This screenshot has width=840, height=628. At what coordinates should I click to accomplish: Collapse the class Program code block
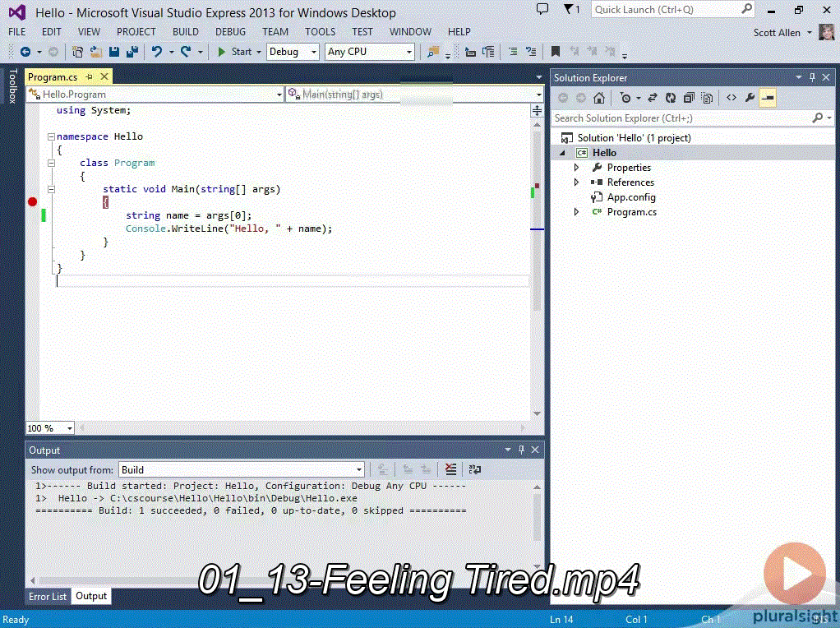click(52, 163)
